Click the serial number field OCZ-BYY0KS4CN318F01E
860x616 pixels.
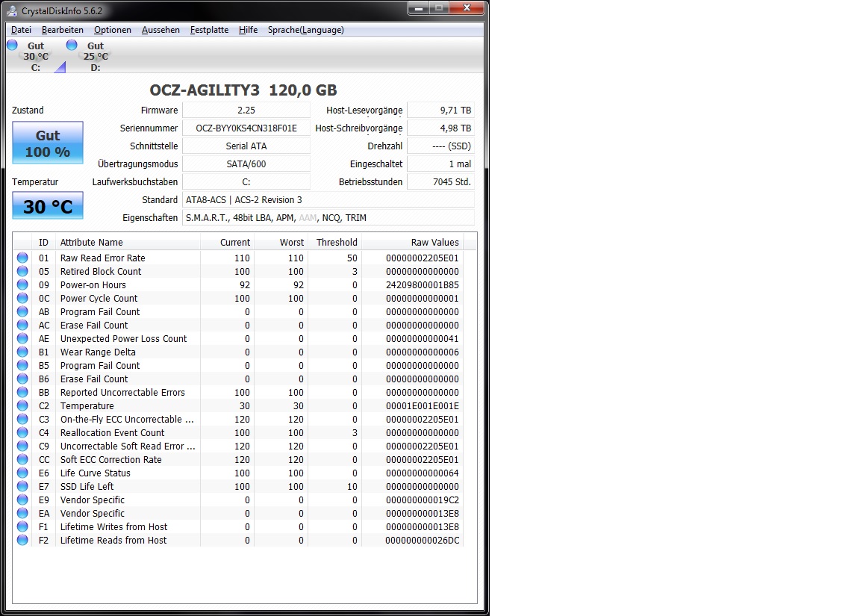246,128
